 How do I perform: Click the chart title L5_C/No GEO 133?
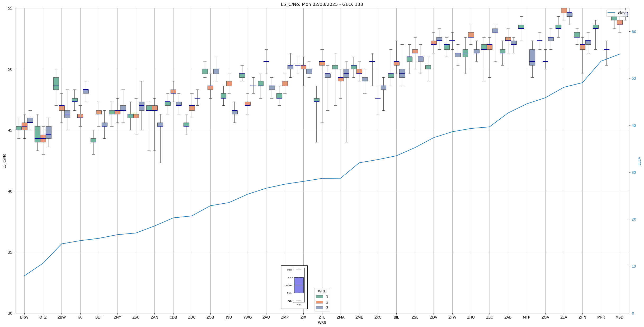[x=322, y=4]
